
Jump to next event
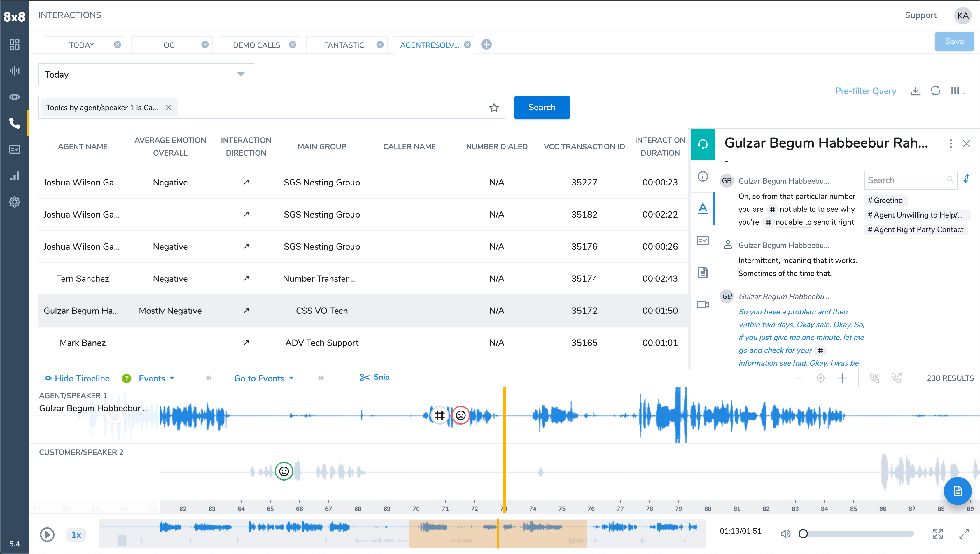click(x=321, y=378)
